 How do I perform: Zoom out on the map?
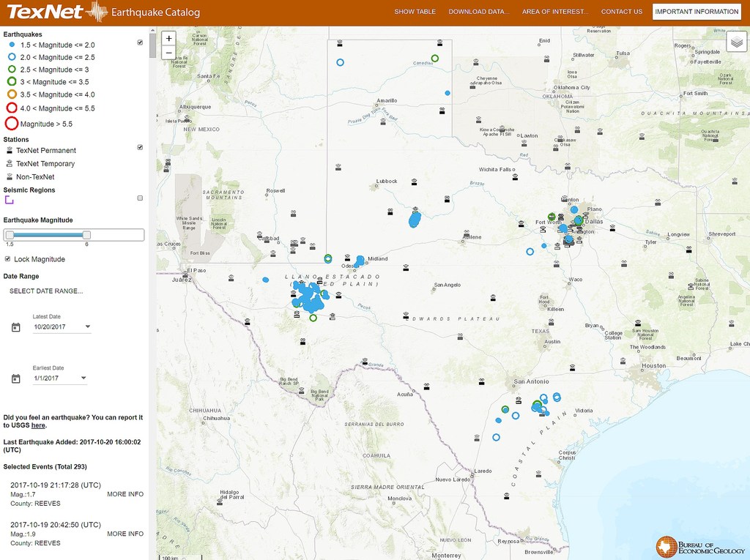(x=168, y=53)
